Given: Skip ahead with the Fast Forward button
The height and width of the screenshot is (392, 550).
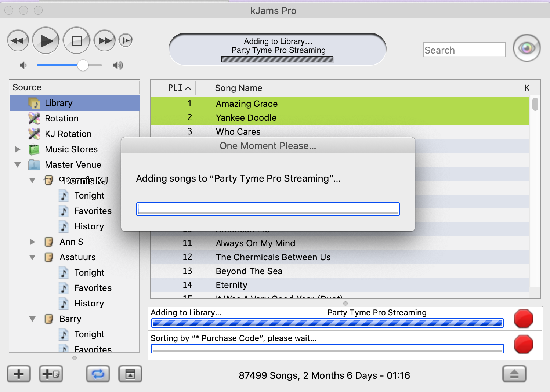Looking at the screenshot, I should point(105,40).
